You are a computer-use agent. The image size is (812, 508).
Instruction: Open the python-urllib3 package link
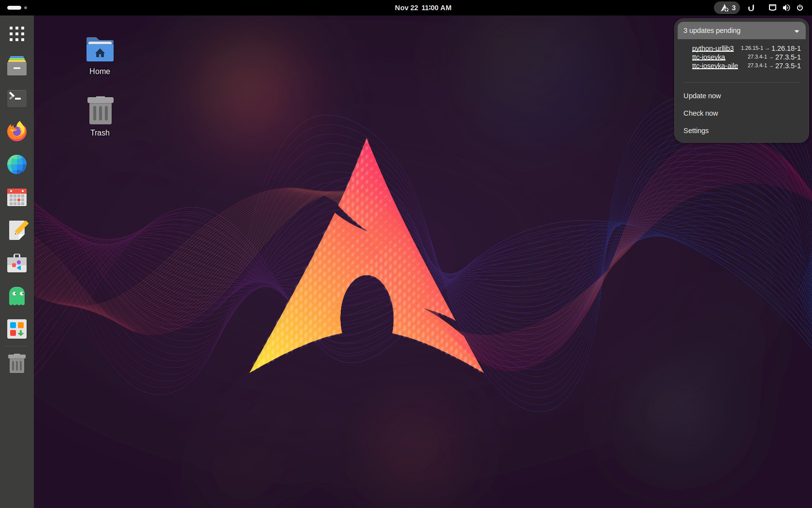coord(712,48)
